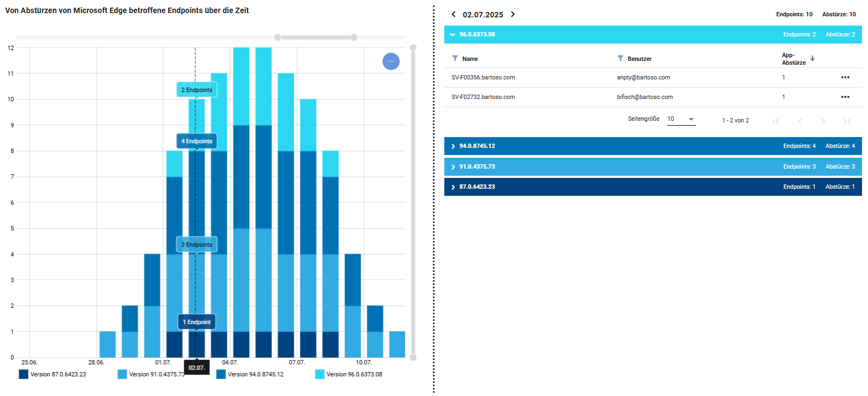Toggle Version 96.0.6373.08 legend series

pyautogui.click(x=320, y=374)
